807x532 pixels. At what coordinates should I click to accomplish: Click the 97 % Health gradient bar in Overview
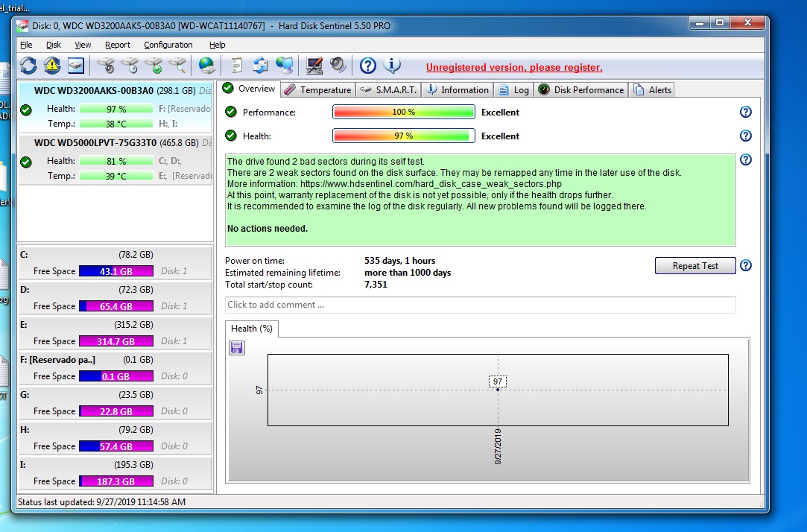[x=404, y=136]
